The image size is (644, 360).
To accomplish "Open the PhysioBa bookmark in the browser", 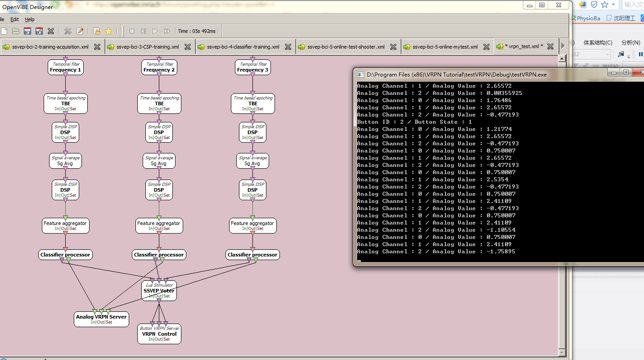I will point(586,18).
